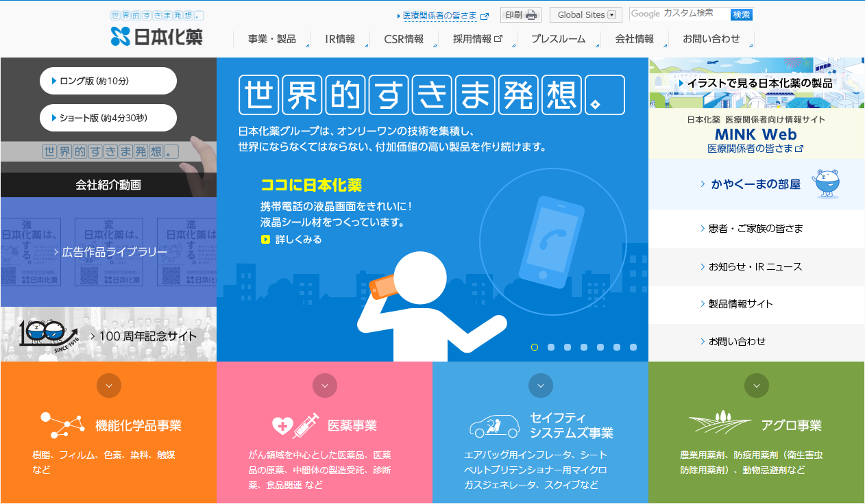Expand the セイフティシステムズ事業 panel chevron

(541, 386)
